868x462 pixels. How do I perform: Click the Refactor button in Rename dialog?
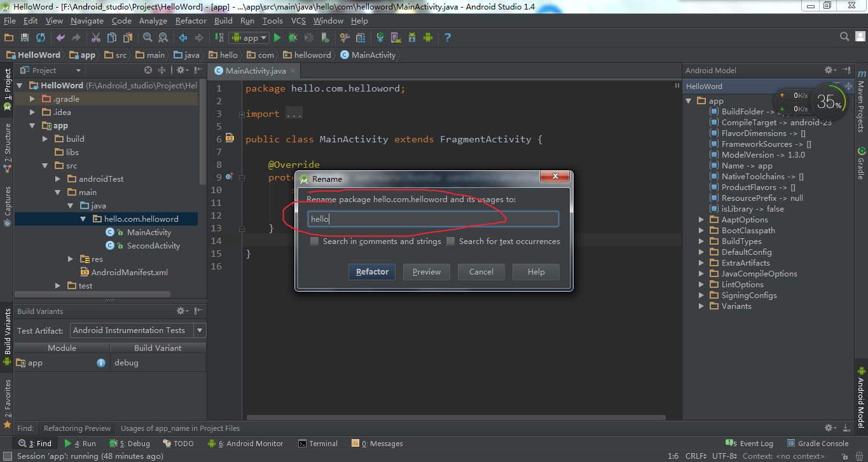pos(372,272)
